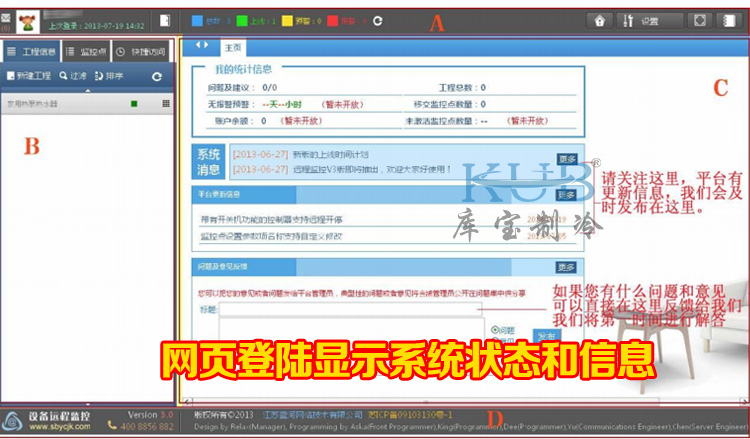Select the 主页 tab
This screenshot has width=750, height=439.
tap(233, 48)
